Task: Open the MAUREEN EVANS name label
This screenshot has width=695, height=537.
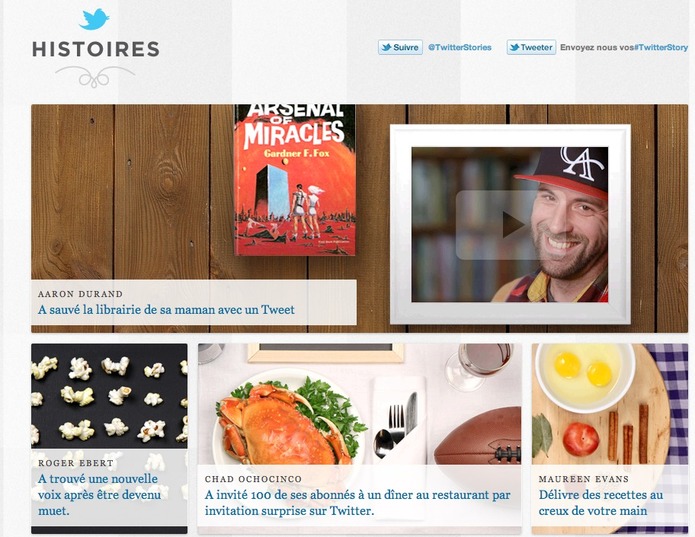Action: coord(584,479)
